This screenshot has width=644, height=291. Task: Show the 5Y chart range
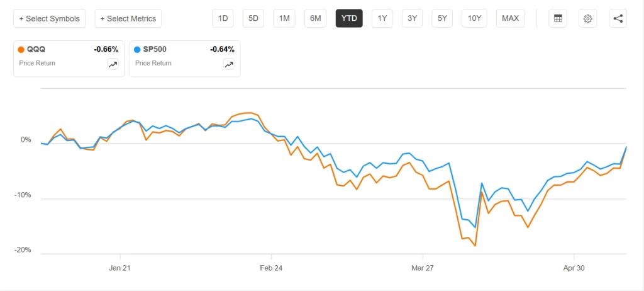pyautogui.click(x=442, y=18)
